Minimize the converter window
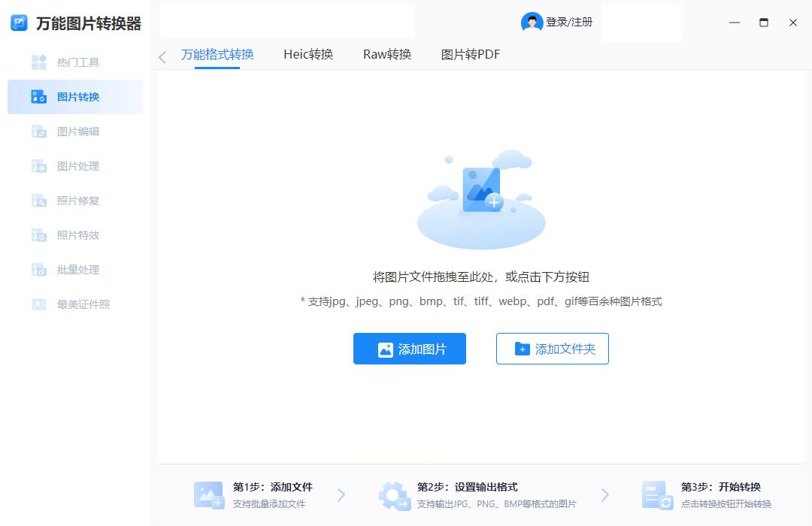The height and width of the screenshot is (526, 812). [735, 23]
